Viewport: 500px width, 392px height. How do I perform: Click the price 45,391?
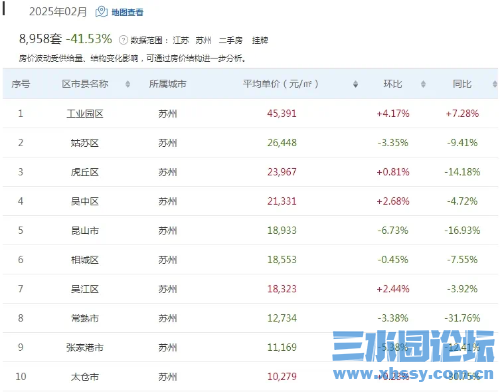[282, 114]
